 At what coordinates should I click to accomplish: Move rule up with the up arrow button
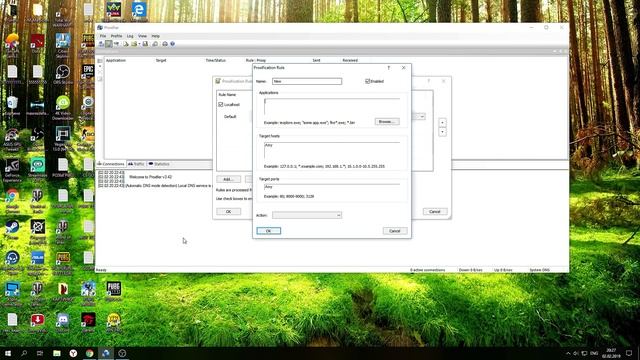coord(442,122)
